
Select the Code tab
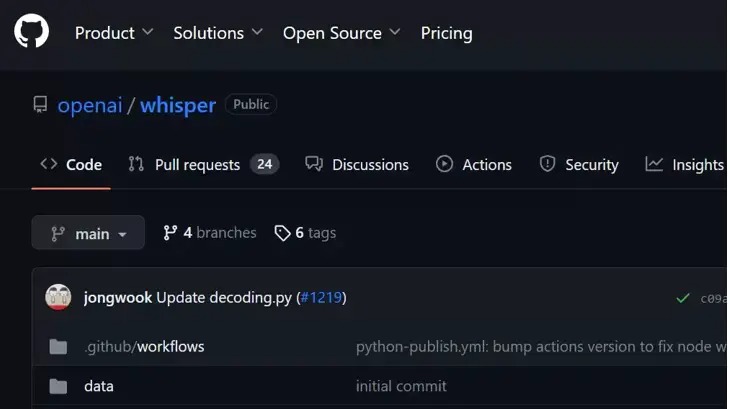point(71,165)
